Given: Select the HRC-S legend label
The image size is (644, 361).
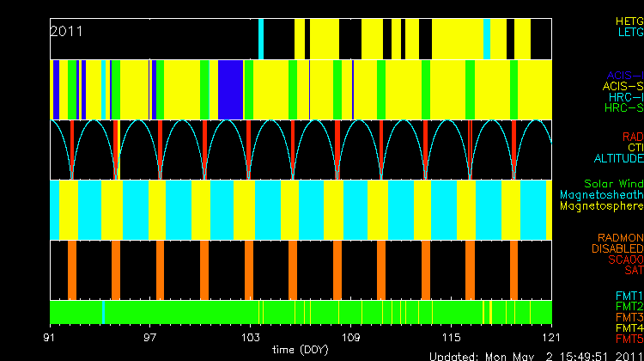Looking at the screenshot, I should pos(623,108).
